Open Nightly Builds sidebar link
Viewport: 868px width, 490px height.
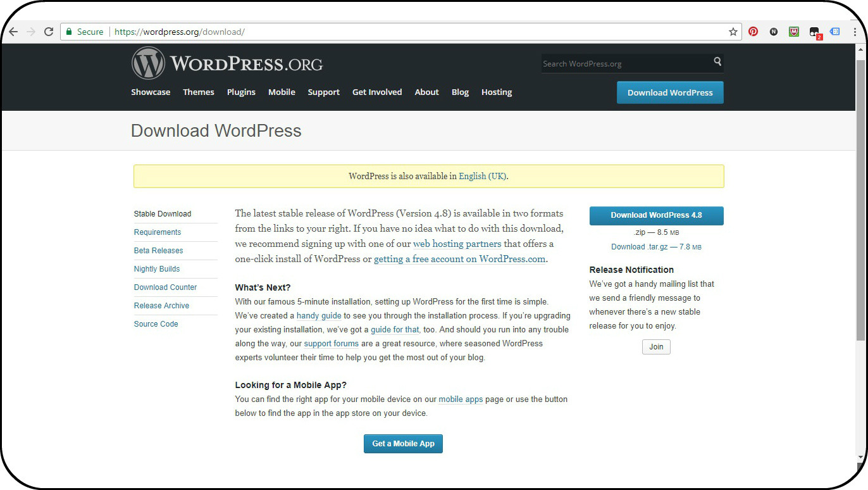click(x=157, y=269)
